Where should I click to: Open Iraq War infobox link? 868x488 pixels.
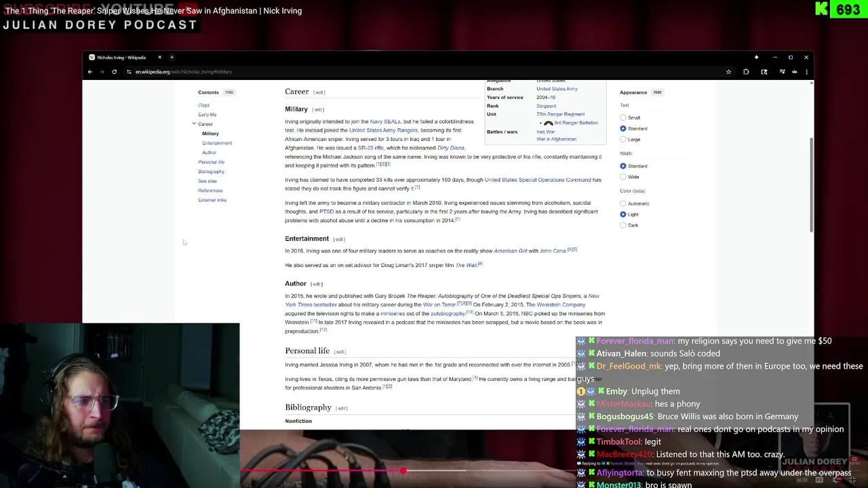(546, 132)
